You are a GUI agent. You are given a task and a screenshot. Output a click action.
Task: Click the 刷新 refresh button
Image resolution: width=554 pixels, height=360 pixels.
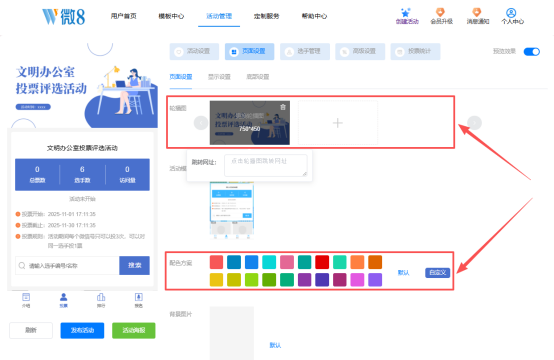[31, 330]
